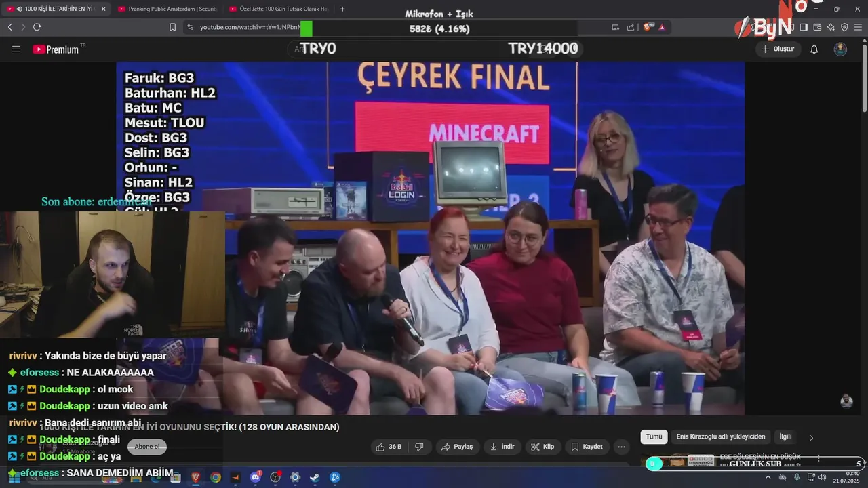Click the volume speaker icon in the tray

pos(822,477)
